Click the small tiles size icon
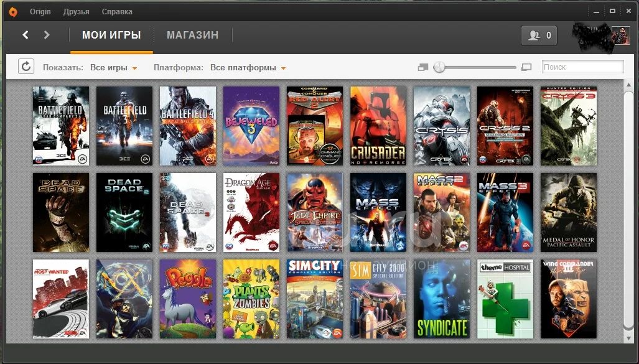The height and width of the screenshot is (364, 639). [423, 67]
